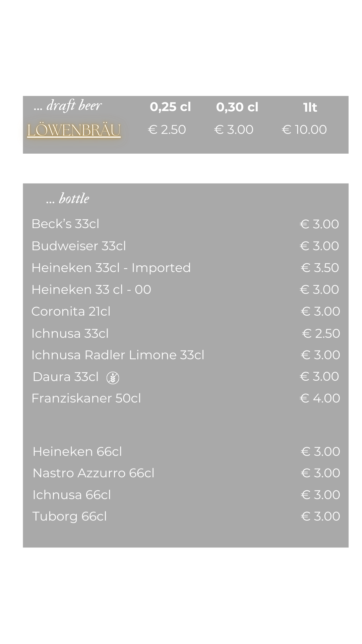The width and height of the screenshot is (362, 644).
Task: Select Nastro Azzurro 66cl
Action: 93,473
